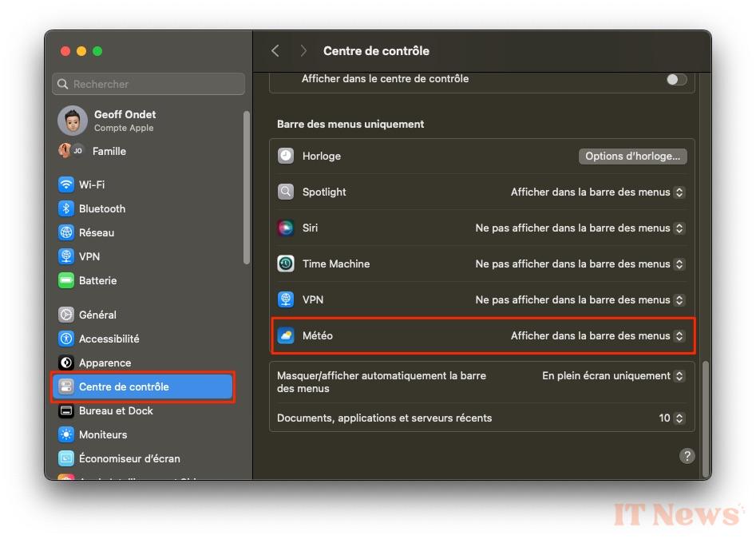Open the Général section in sidebar
756x539 pixels.
(97, 315)
